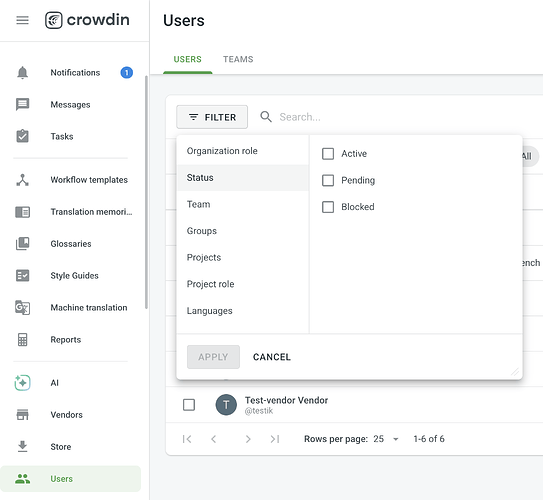Viewport: 543px width, 500px height.
Task: Click the filter popup resize handle
Action: 515,372
